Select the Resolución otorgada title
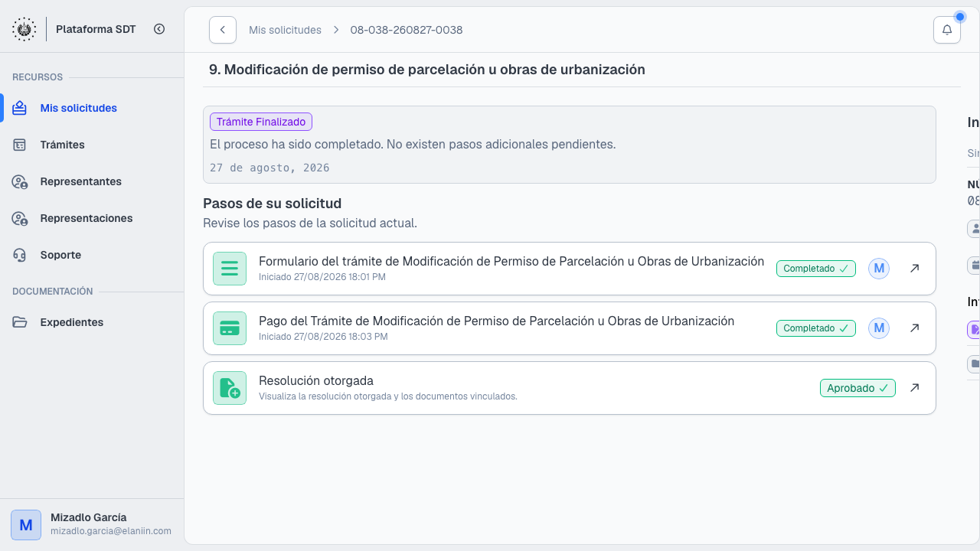Screen dimensions: 980x551 click(316, 380)
